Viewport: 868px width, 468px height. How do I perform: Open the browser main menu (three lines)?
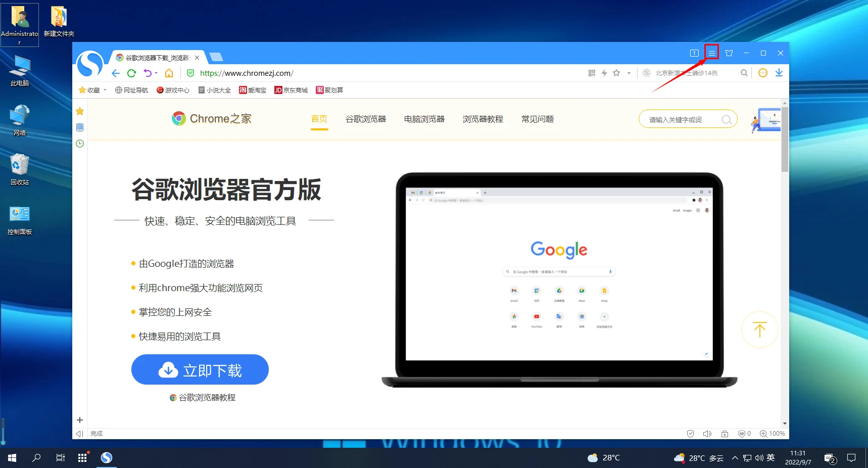coord(711,53)
